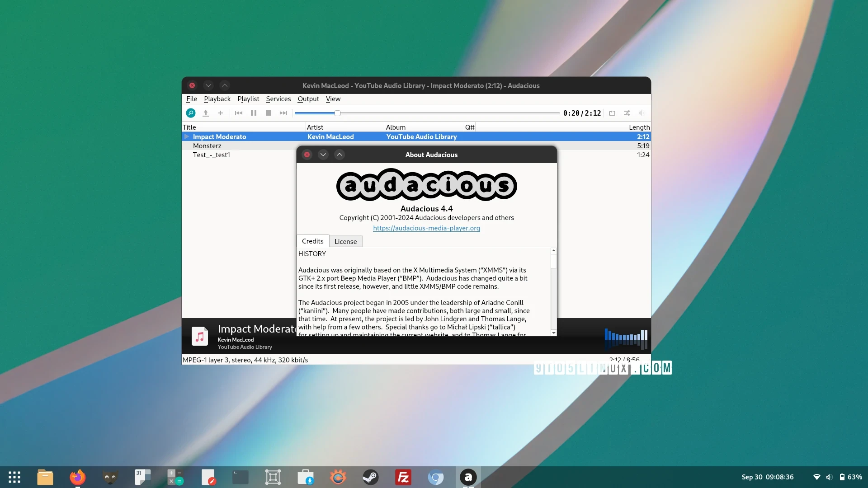The height and width of the screenshot is (488, 868).
Task: Open the Playlist menu
Action: pyautogui.click(x=248, y=99)
